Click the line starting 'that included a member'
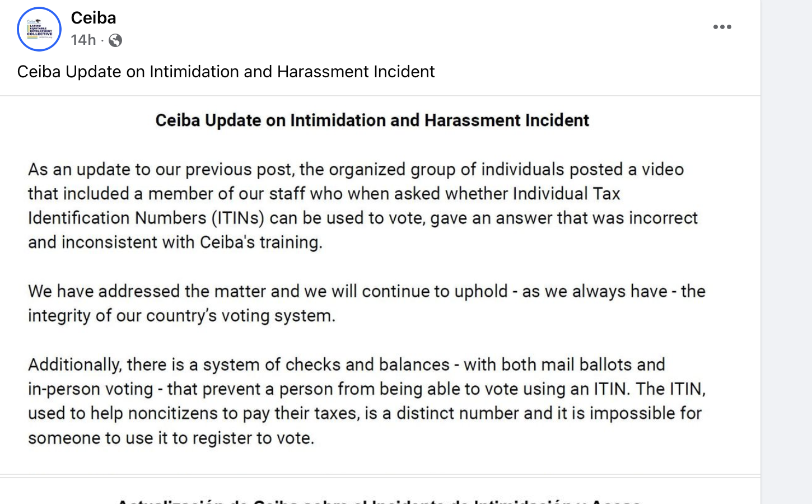Screen dimensions: 812x504 tap(324, 194)
